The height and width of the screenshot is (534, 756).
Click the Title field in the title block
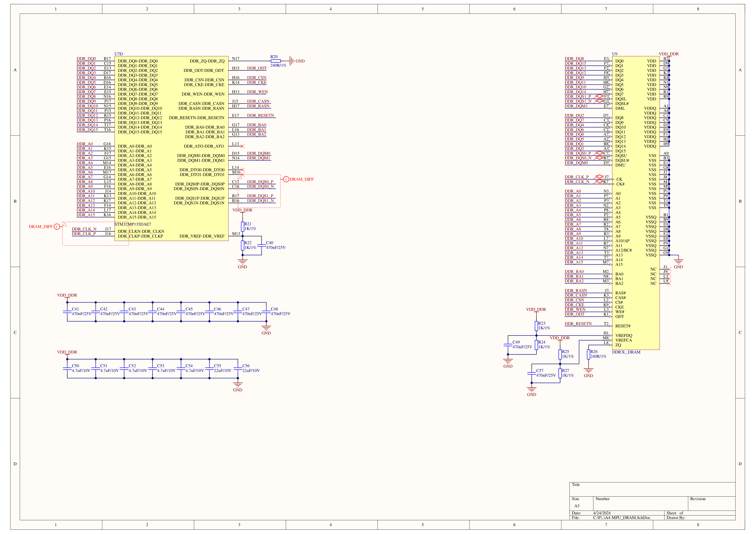(x=652, y=489)
